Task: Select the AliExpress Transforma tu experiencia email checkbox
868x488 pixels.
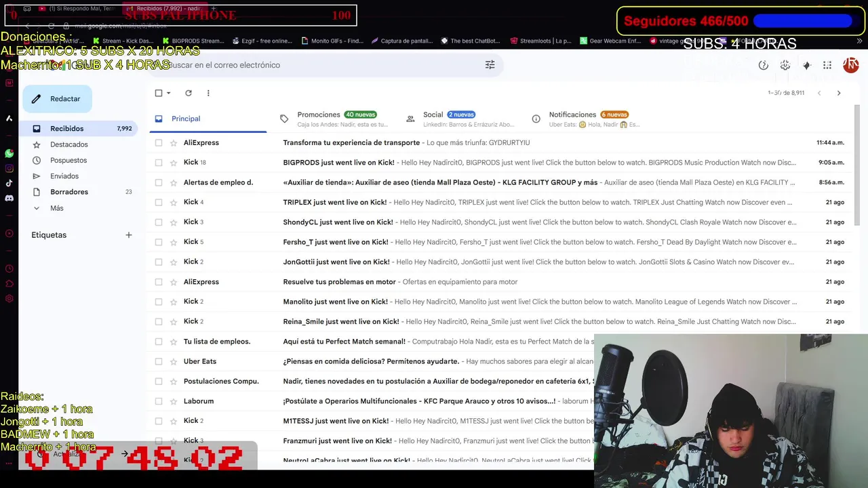Action: pos(159,143)
